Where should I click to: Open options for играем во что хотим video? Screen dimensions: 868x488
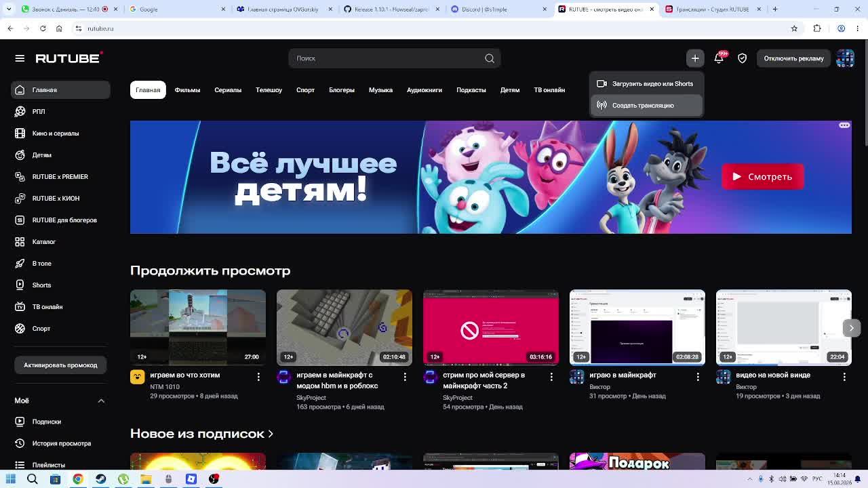[258, 376]
